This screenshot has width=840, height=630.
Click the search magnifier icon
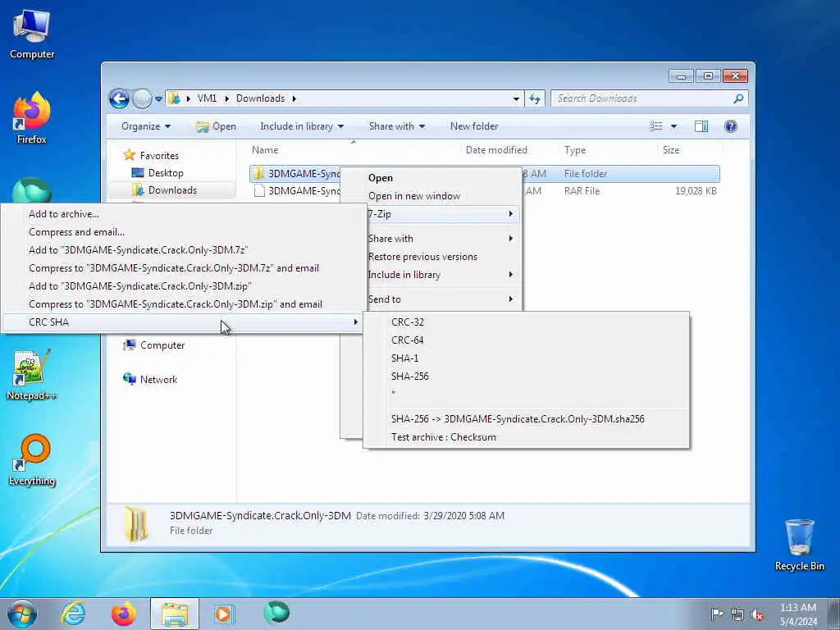[738, 98]
